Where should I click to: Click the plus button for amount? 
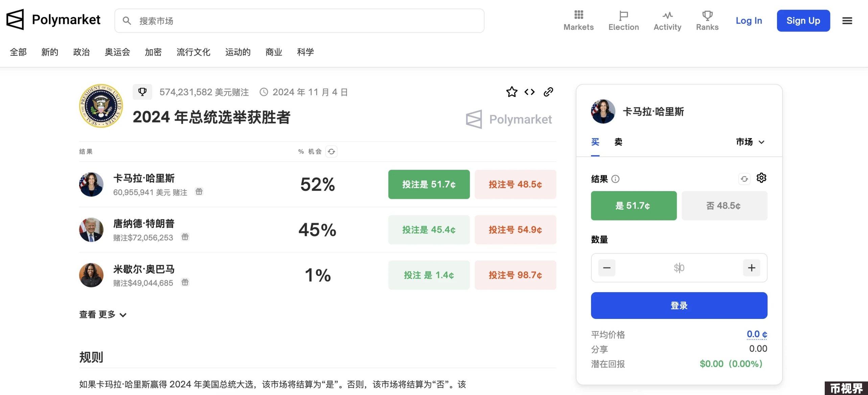tap(751, 268)
